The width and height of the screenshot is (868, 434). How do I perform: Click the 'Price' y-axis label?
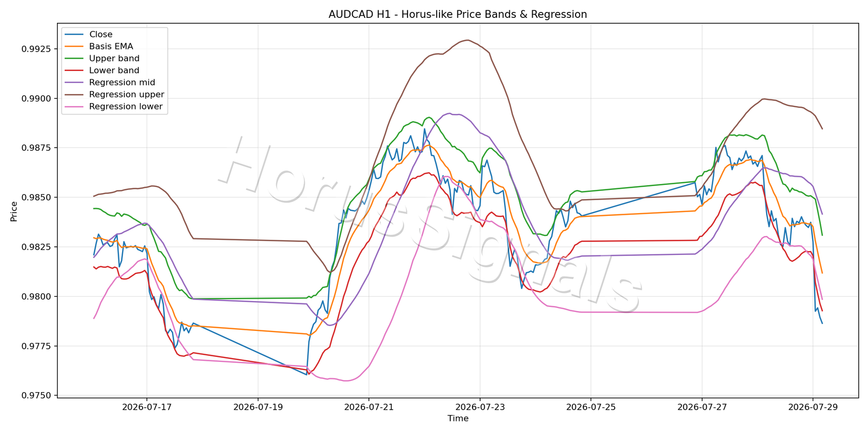click(14, 212)
